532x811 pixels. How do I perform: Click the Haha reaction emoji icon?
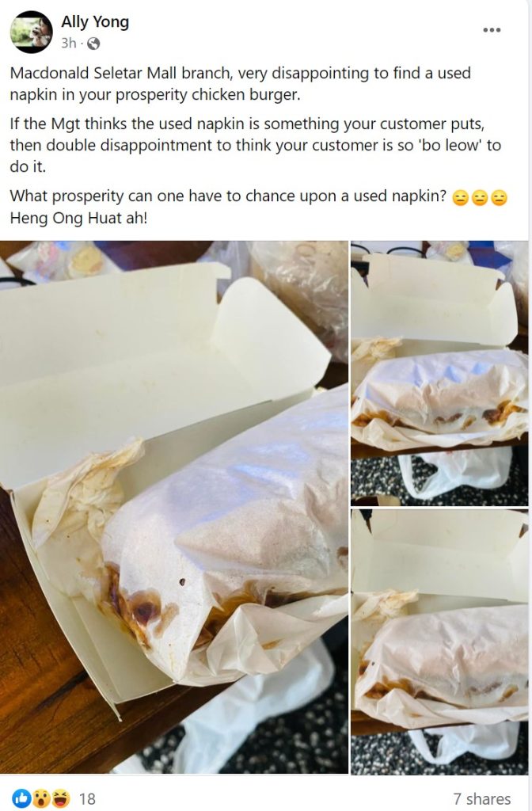(61, 798)
